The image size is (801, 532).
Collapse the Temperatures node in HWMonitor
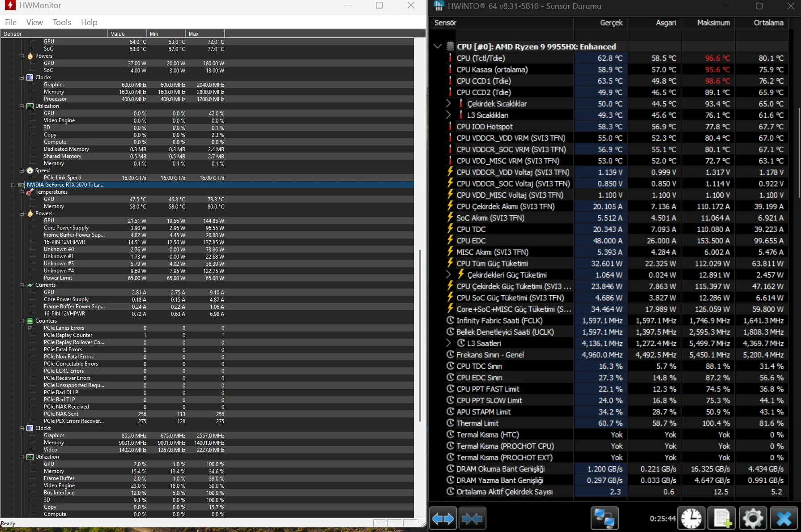(21, 192)
